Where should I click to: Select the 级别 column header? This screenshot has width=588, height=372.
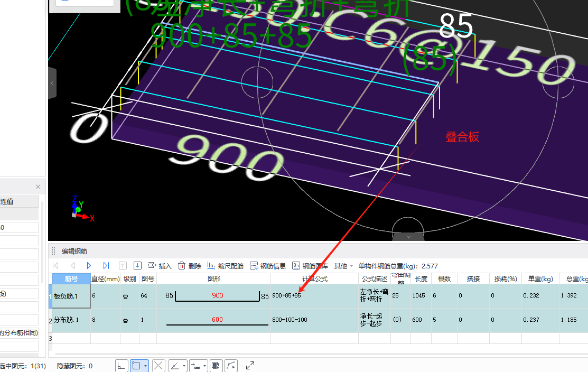[x=130, y=278]
